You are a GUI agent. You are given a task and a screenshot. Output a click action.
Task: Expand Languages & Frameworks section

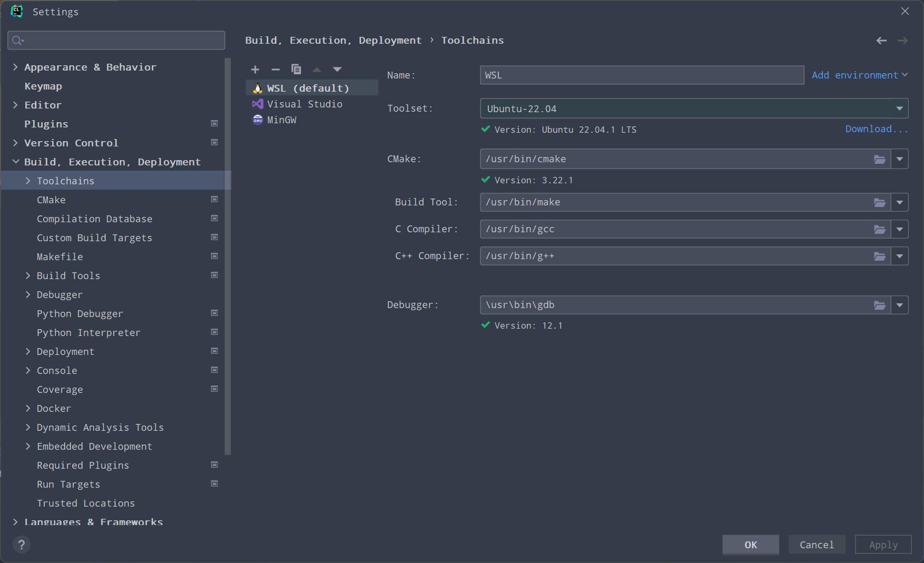[x=15, y=522]
